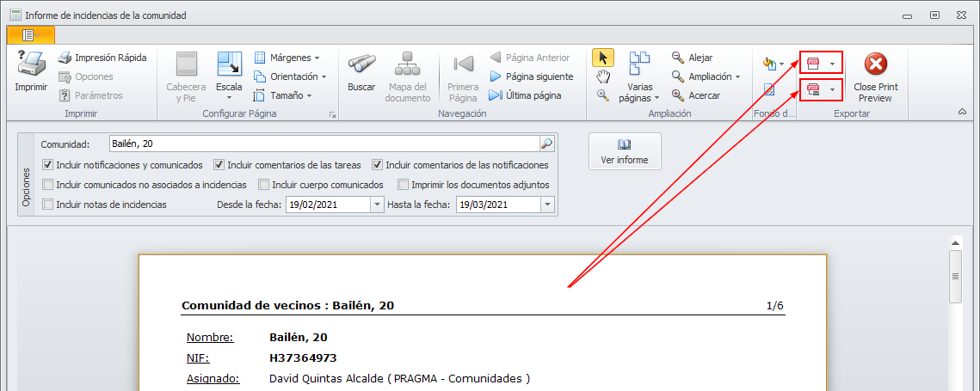Click send PDF by e-mail icon

pos(813,90)
